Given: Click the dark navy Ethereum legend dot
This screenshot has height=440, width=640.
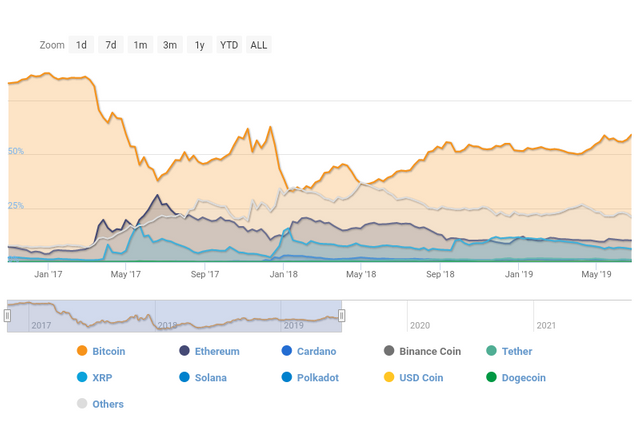Looking at the screenshot, I should 184,351.
